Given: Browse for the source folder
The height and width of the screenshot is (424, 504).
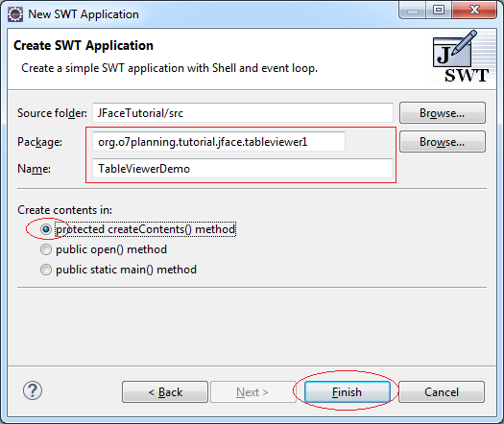Looking at the screenshot, I should click(x=443, y=113).
